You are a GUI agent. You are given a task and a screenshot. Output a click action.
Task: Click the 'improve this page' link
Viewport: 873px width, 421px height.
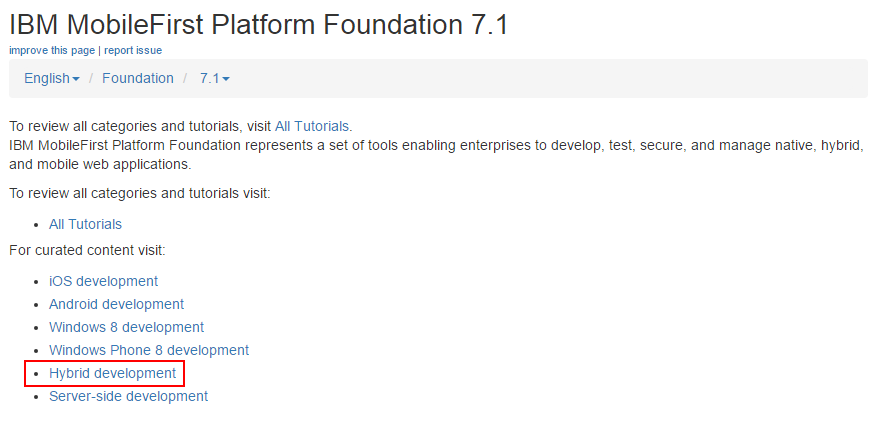coord(51,50)
